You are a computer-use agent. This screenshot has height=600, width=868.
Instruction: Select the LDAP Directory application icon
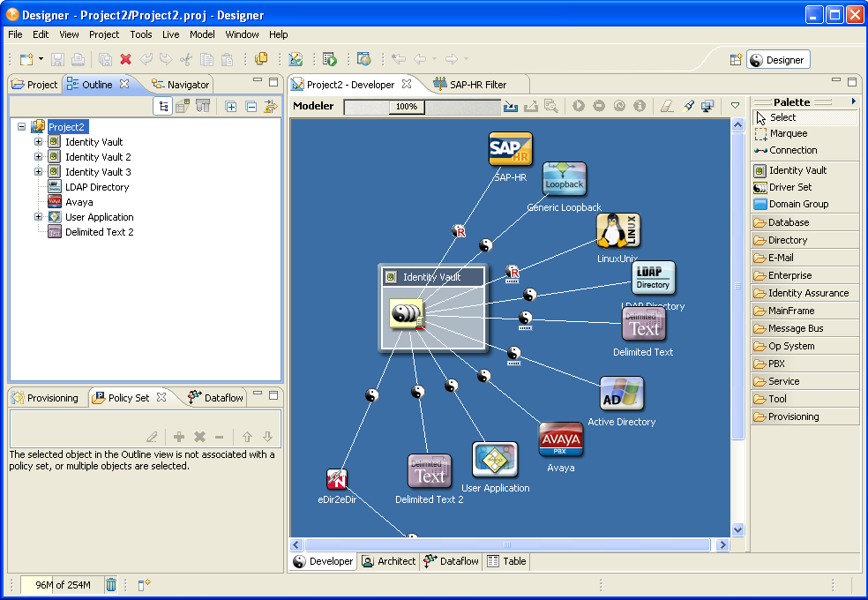[654, 278]
